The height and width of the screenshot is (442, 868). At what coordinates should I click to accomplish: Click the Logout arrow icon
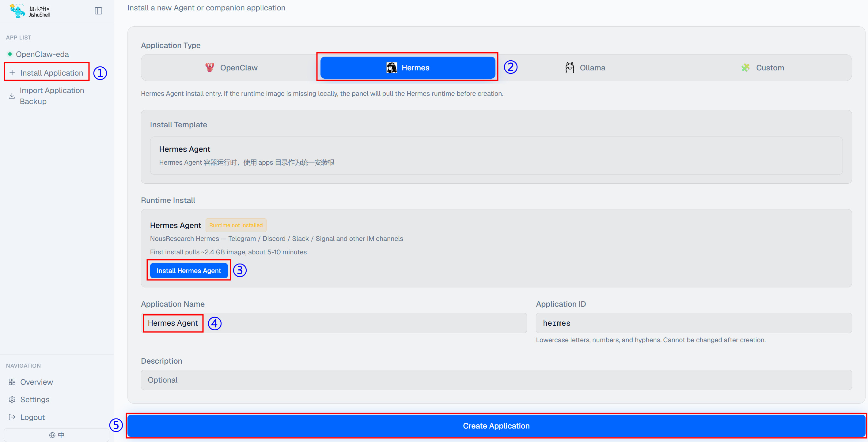click(x=12, y=418)
